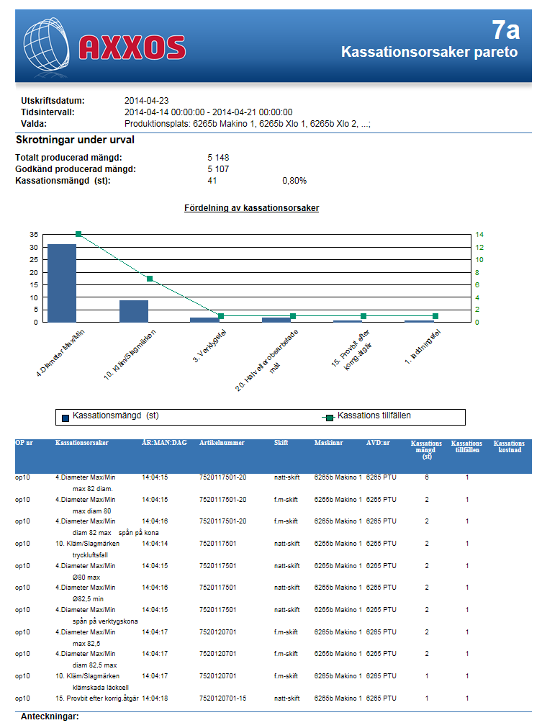560x728 pixels.
Task: Click the Artikelnummer column header
Action: (222, 443)
